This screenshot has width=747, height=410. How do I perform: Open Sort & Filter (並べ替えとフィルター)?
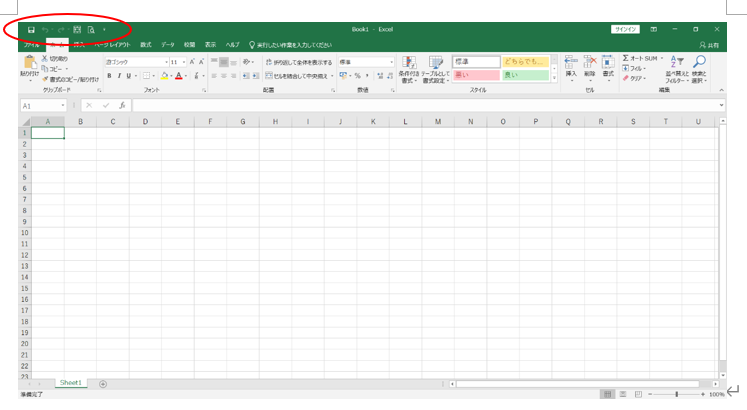point(676,70)
